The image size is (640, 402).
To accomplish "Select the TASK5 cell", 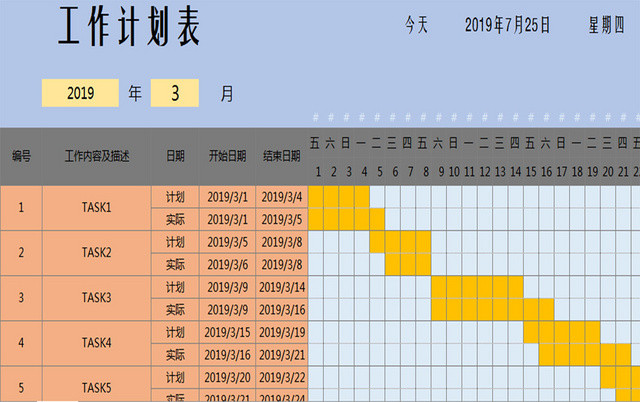I will pos(97,384).
